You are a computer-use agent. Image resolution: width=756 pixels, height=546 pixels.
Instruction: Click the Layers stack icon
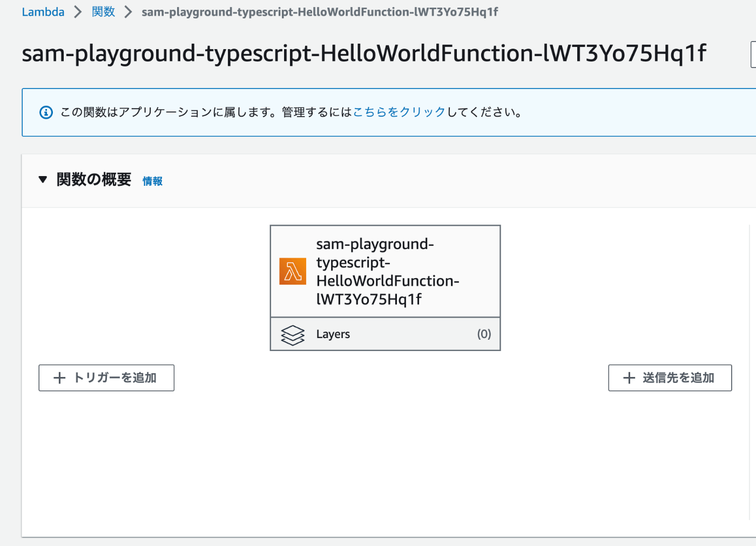click(293, 335)
